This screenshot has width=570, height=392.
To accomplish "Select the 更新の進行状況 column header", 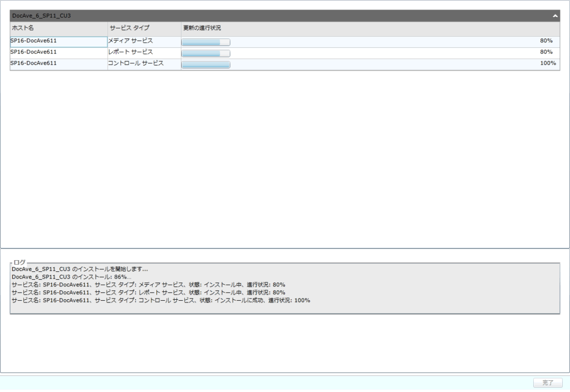I will [370, 28].
